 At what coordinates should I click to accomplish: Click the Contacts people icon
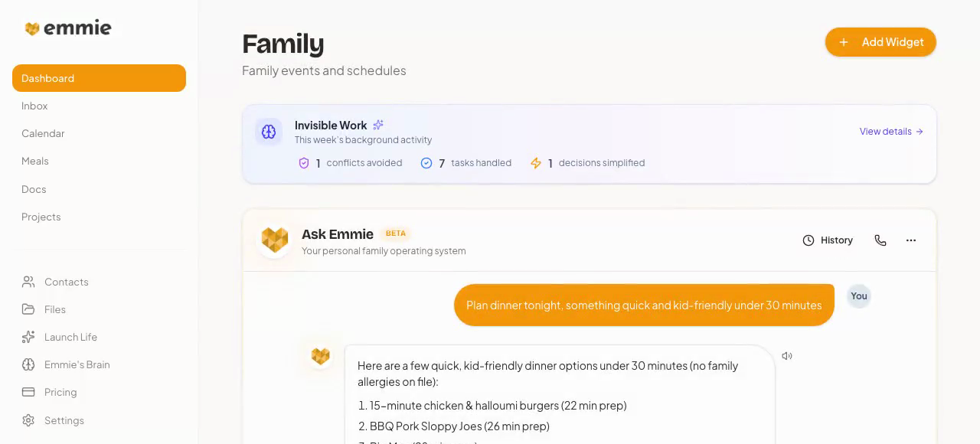coord(29,282)
